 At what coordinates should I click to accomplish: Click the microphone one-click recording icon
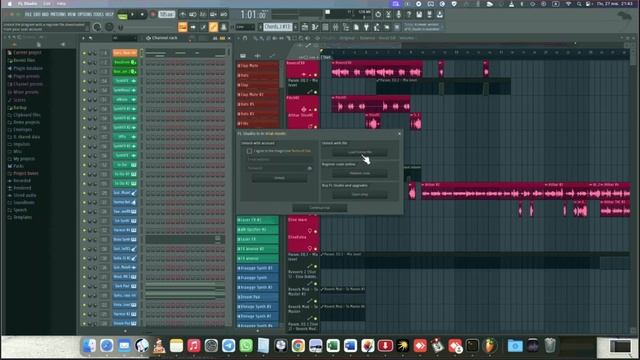pos(398,14)
